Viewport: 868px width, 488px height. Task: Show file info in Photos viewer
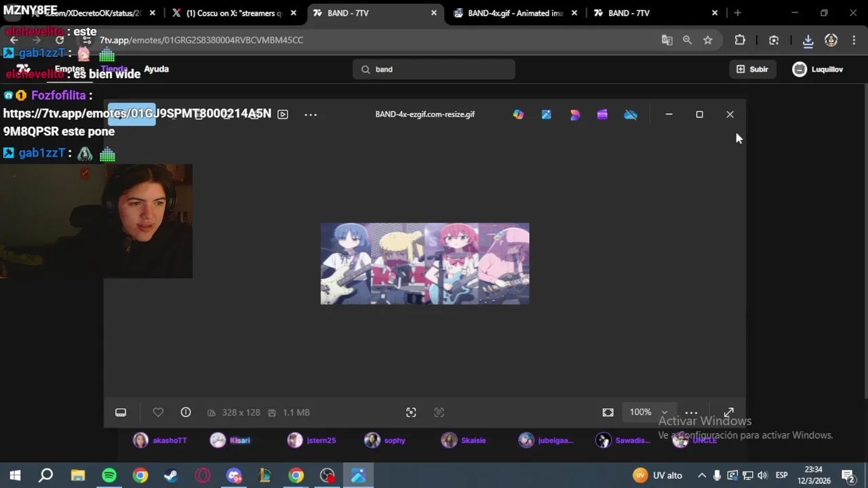(186, 412)
